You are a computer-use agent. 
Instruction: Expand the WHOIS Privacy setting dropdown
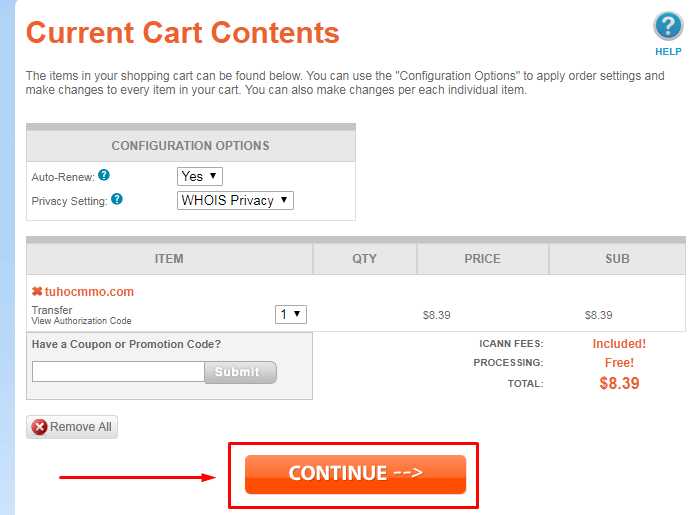coord(235,200)
